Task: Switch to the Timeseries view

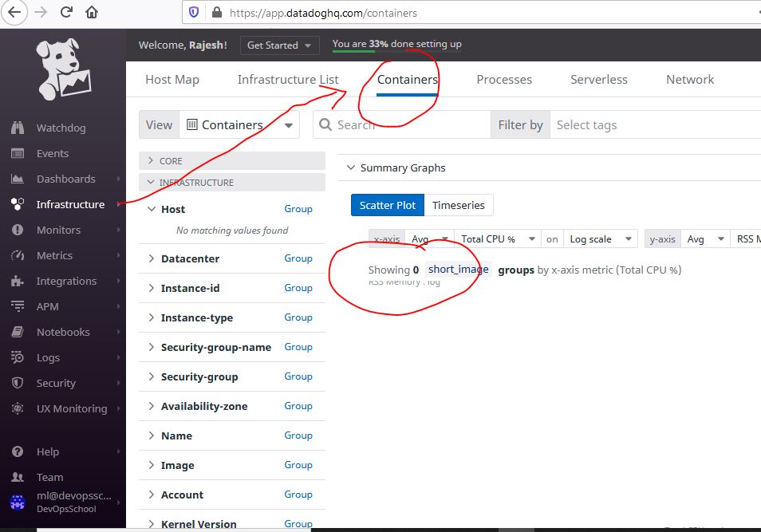Action: click(x=459, y=204)
